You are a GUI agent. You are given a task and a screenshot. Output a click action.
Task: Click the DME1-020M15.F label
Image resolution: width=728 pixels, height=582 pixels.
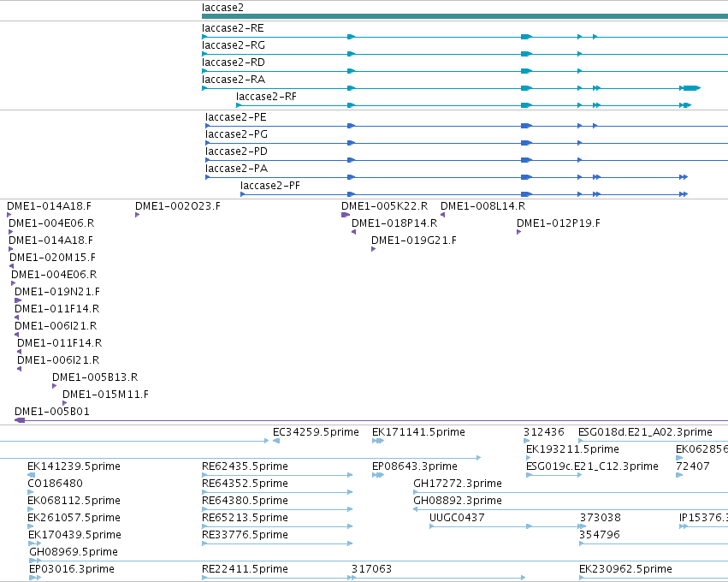52,258
